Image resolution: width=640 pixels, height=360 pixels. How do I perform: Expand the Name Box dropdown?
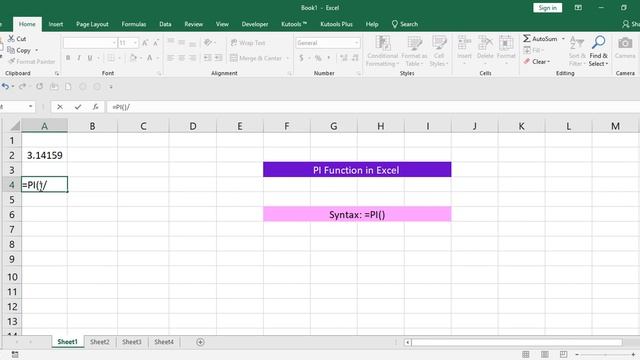(31, 107)
